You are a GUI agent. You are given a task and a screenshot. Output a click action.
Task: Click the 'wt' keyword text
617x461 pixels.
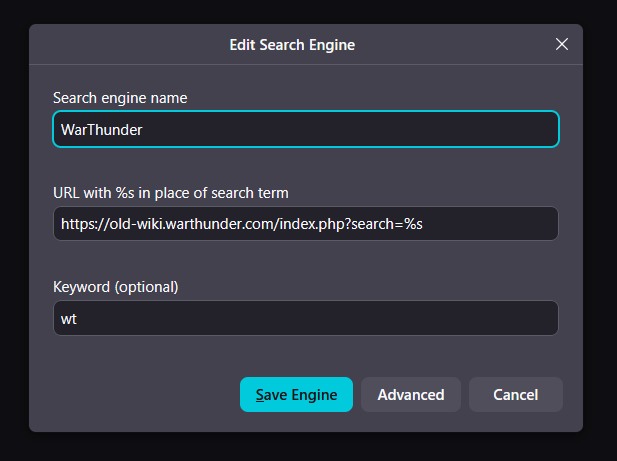point(69,318)
